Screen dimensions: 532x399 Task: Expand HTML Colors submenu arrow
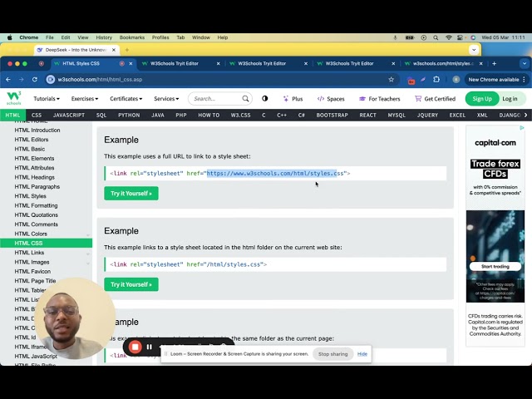pos(88,234)
